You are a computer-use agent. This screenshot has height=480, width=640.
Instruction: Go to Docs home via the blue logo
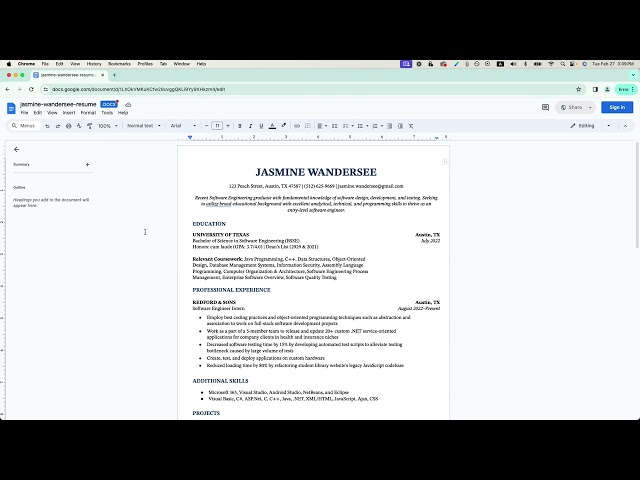pos(11,108)
